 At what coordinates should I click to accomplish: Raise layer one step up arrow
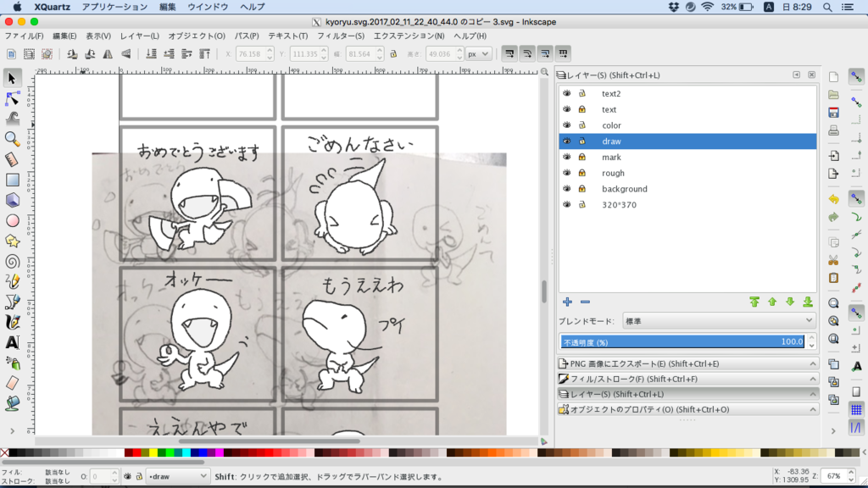point(772,302)
